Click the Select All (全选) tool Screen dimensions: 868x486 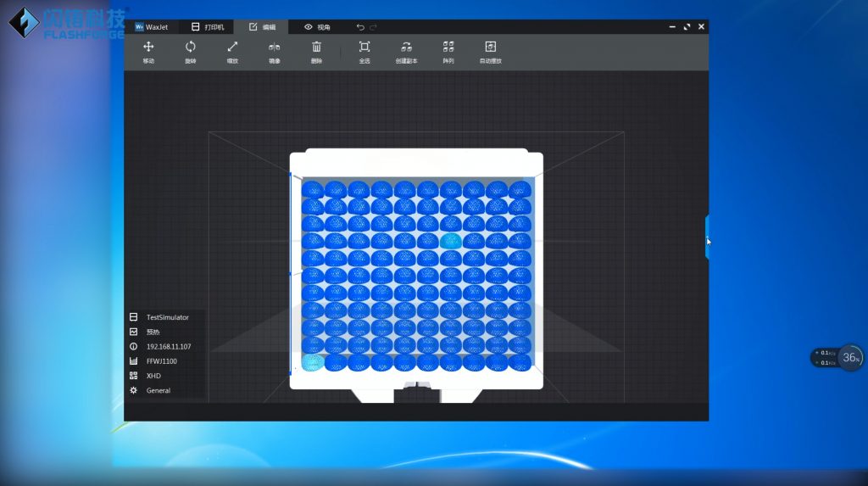364,52
